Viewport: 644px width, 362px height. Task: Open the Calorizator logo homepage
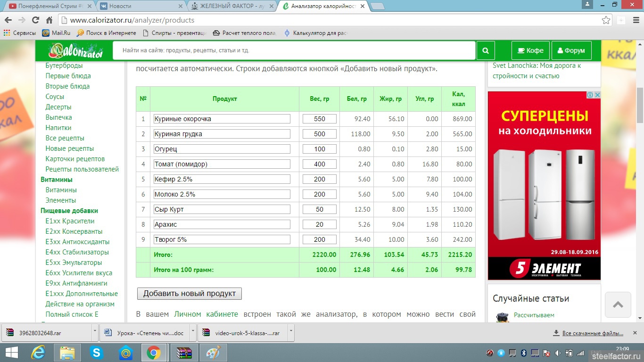76,50
